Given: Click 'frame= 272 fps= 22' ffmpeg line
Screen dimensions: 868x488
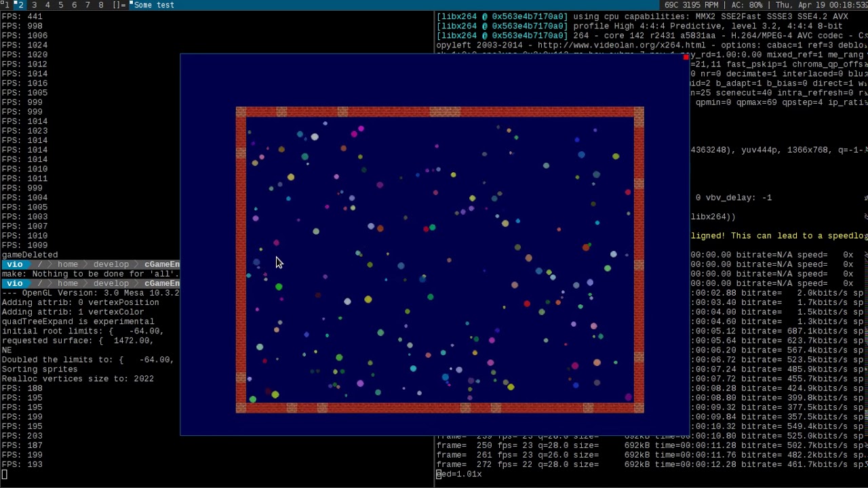Looking at the screenshot, I should click(651, 464).
